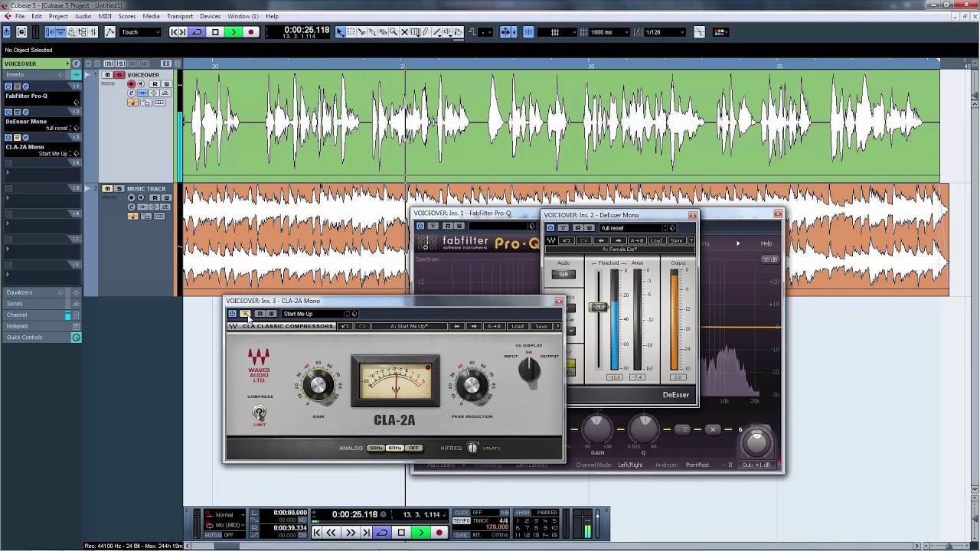Open CLA-2A preset dropdown Start Me Up
The image size is (980, 551).
pyautogui.click(x=315, y=314)
